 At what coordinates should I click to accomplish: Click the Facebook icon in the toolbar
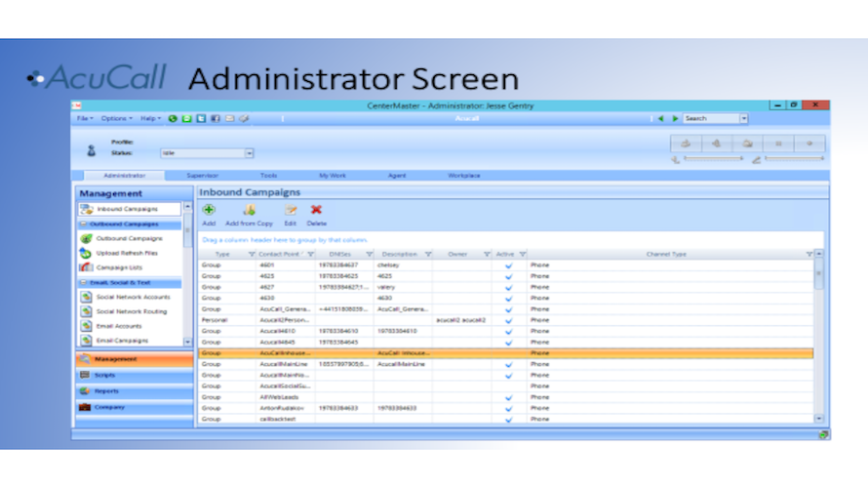[216, 118]
